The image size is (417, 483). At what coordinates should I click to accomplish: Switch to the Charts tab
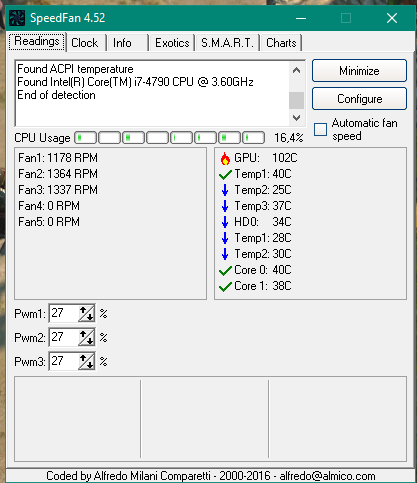coord(281,43)
